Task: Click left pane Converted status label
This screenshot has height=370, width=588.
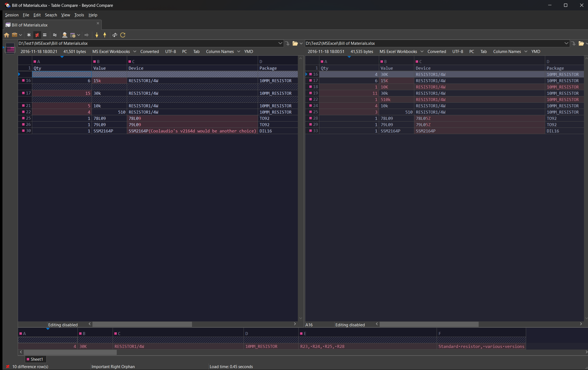Action: 149,52
